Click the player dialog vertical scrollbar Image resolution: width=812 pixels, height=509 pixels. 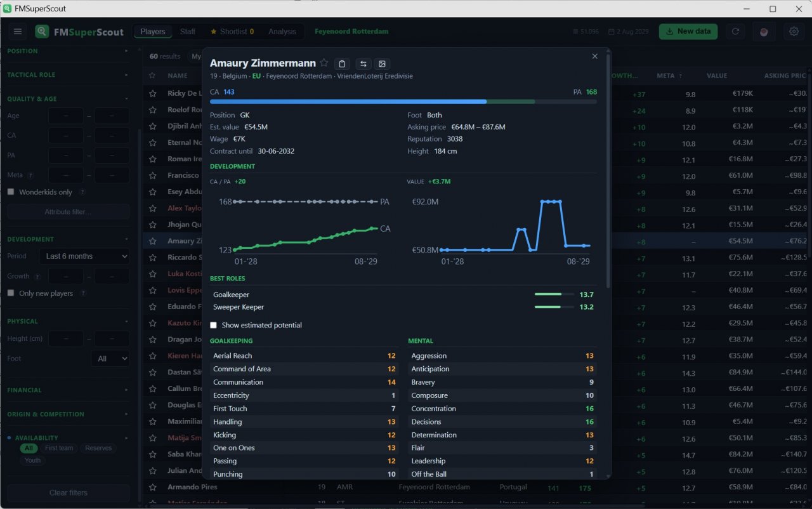pyautogui.click(x=609, y=171)
